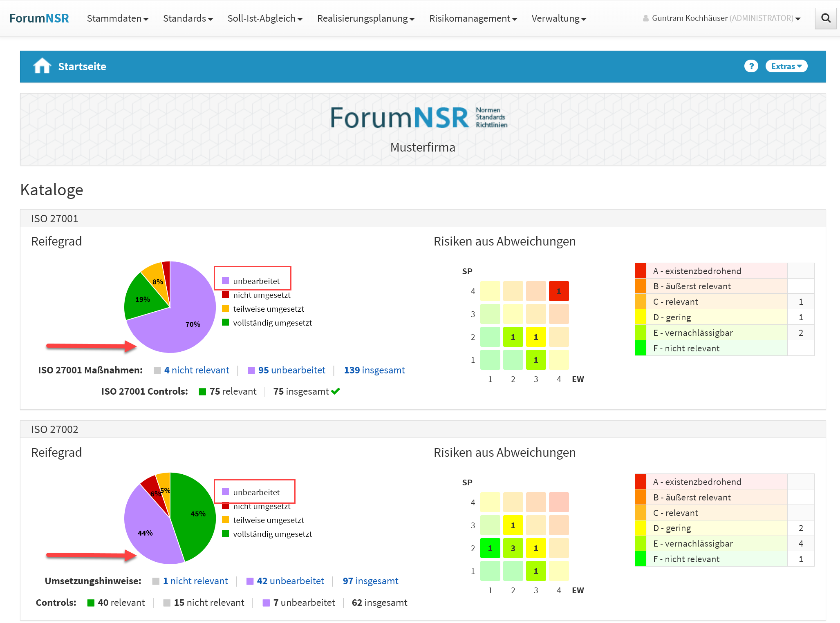Viewport: 840px width, 623px height.
Task: Open the Stammdaten dropdown menu
Action: pos(117,18)
